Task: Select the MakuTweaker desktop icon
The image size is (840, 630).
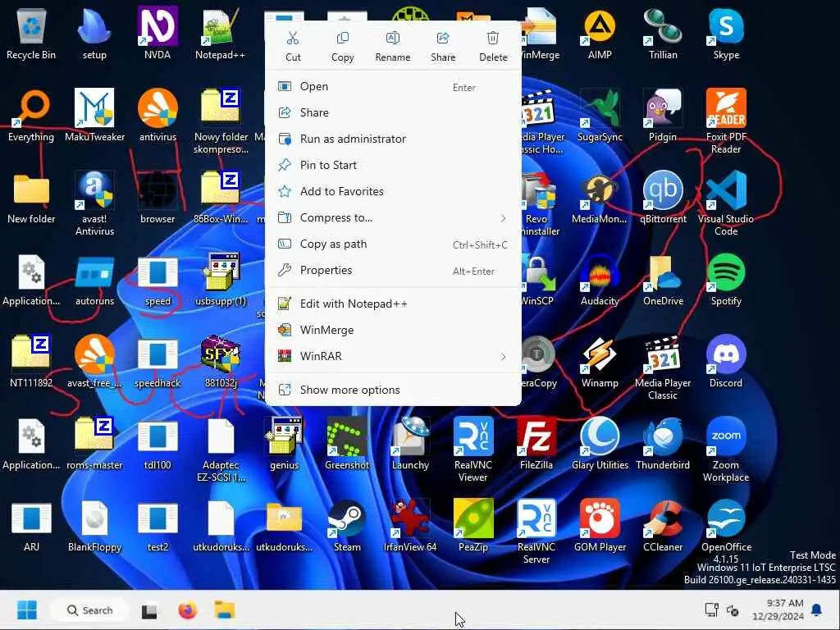Action: click(94, 115)
